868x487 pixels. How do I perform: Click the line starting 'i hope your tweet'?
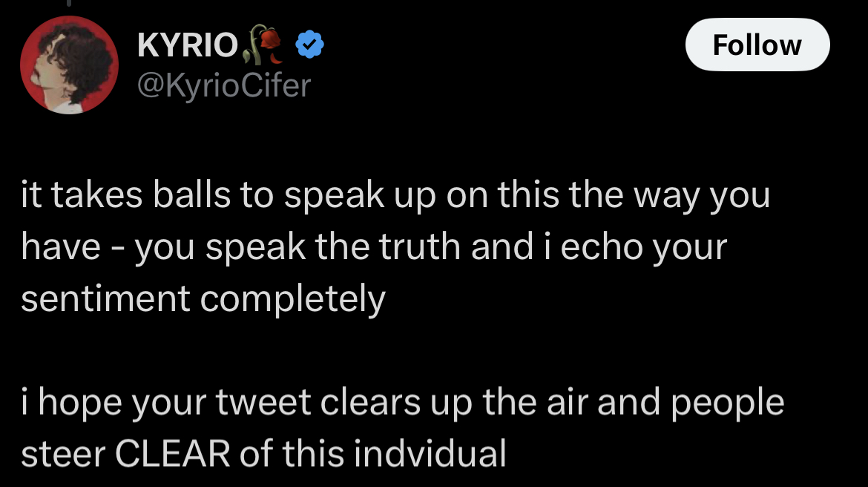[x=402, y=402]
